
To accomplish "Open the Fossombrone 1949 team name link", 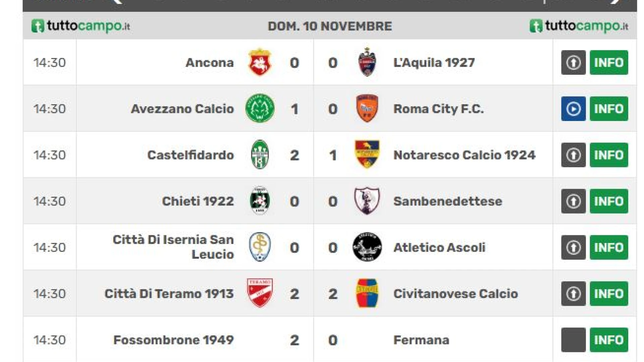I will tap(173, 340).
